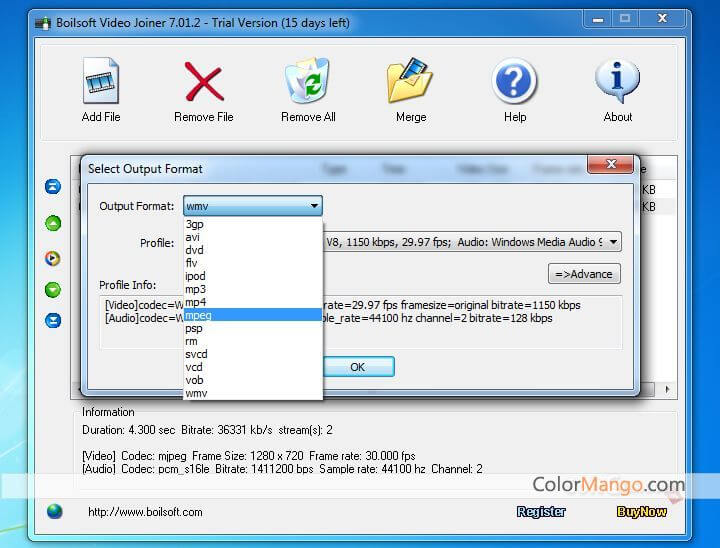Click the play preview icon in sidebar
This screenshot has width=720, height=548.
coord(53,258)
